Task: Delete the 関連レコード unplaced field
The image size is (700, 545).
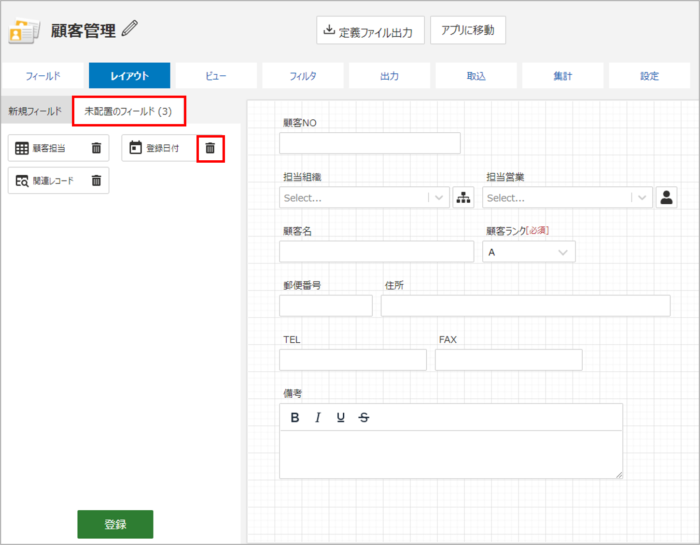Action: tap(96, 180)
